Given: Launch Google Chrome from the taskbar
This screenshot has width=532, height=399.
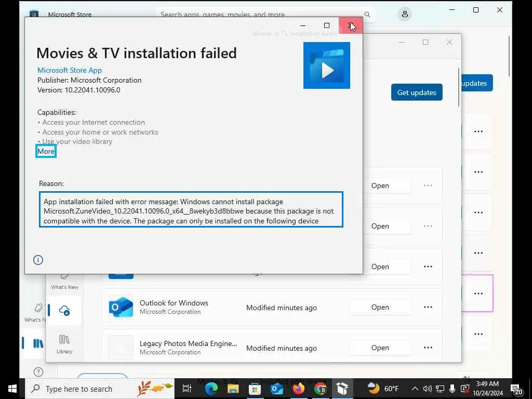Looking at the screenshot, I should (x=320, y=389).
